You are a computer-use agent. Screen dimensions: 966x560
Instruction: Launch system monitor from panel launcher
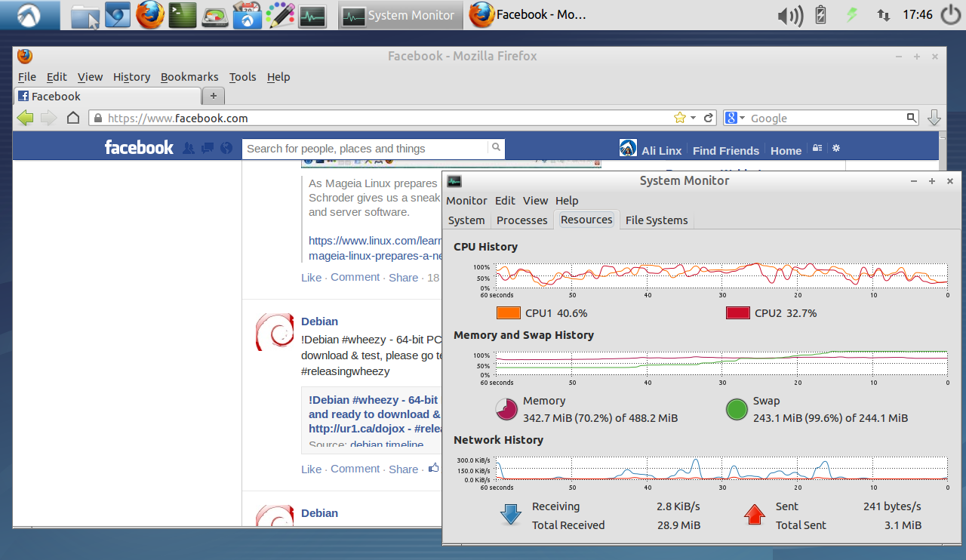pos(312,16)
